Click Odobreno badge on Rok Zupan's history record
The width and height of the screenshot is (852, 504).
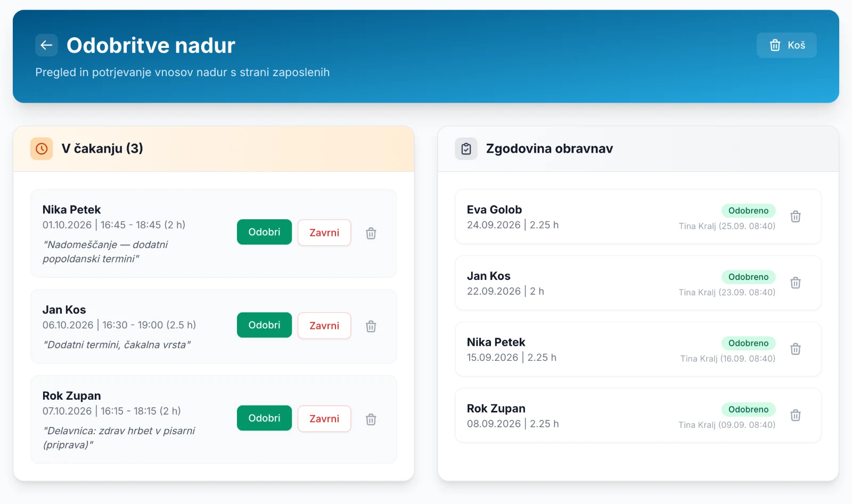748,409
